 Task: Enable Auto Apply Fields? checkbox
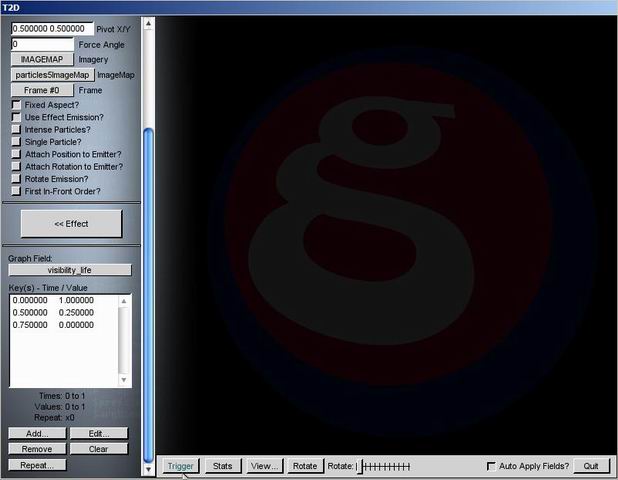click(491, 466)
